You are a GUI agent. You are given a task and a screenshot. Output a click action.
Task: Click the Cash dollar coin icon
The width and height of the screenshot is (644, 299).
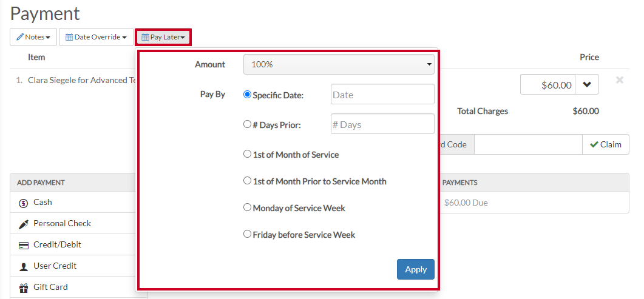[x=24, y=203]
